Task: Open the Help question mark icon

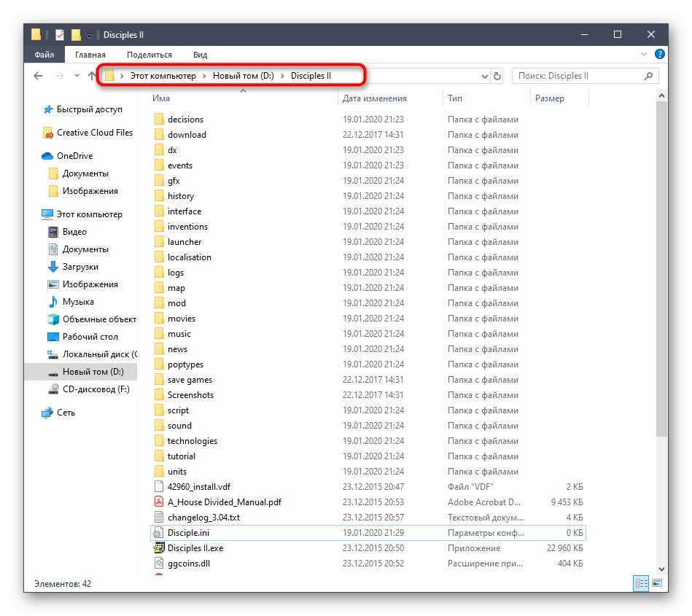Action: (659, 54)
